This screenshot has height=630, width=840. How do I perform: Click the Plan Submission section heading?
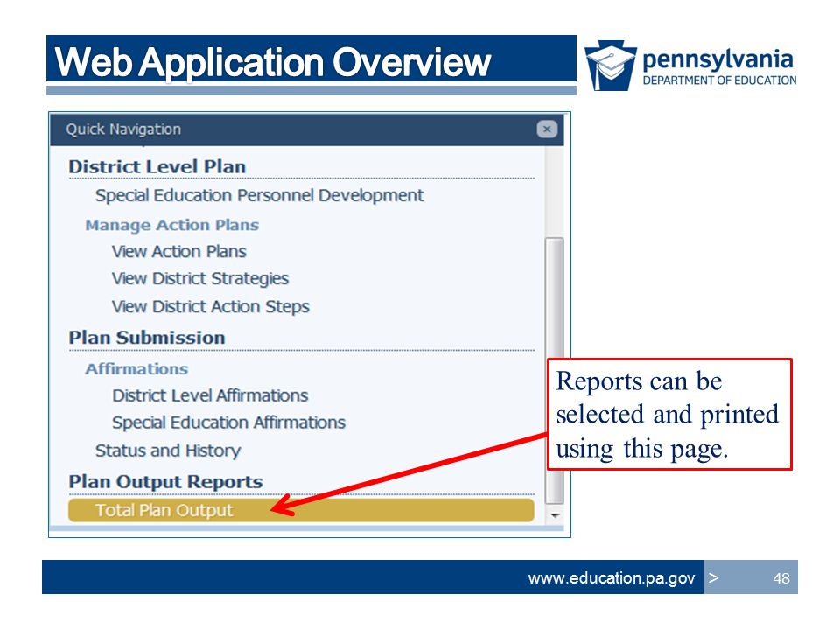(x=147, y=338)
